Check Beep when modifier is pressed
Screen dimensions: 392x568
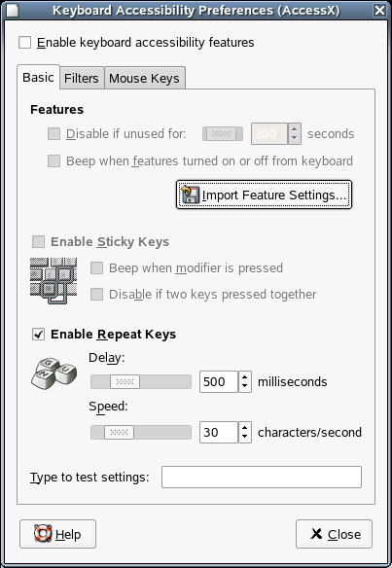click(96, 268)
